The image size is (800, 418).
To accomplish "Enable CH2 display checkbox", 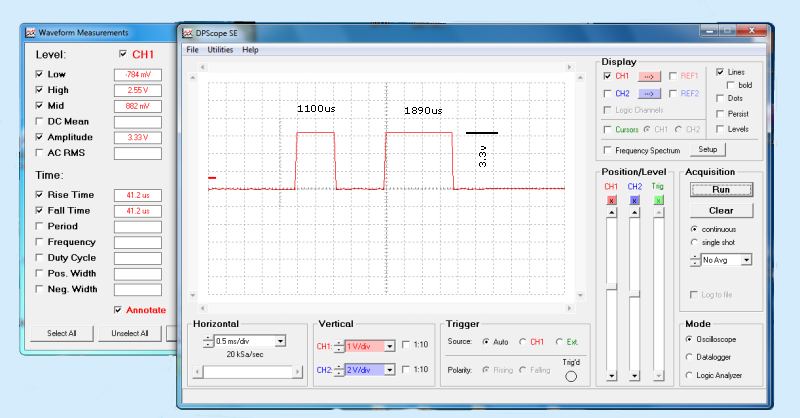I will point(607,93).
